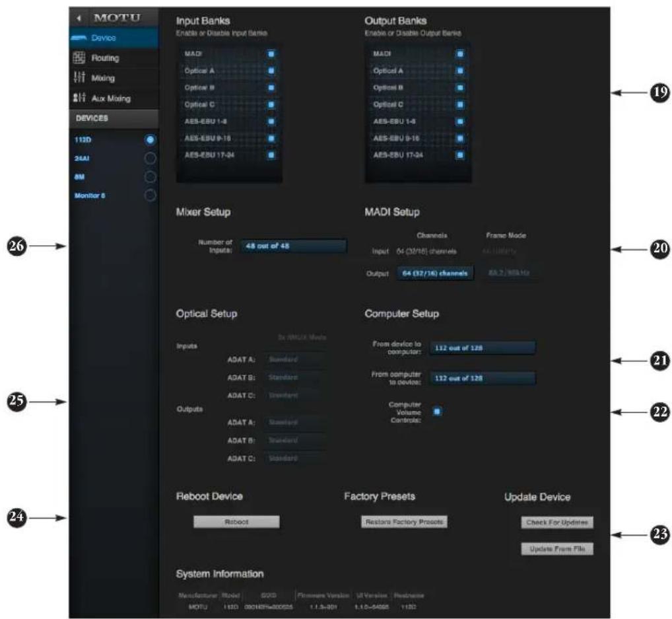Open the Aux Mixing tab
This screenshot has width=672, height=619.
(x=114, y=98)
